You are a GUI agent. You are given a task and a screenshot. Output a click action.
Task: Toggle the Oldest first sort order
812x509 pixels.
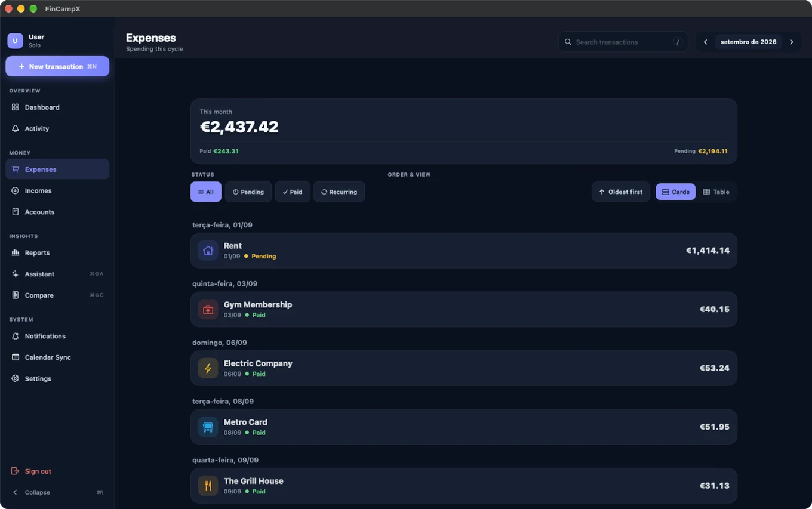(x=621, y=192)
